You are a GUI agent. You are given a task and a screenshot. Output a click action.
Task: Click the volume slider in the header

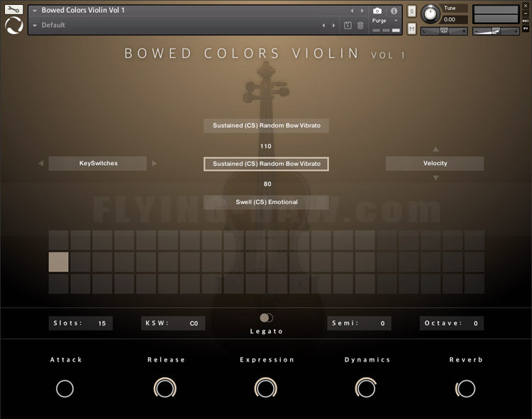(x=496, y=31)
